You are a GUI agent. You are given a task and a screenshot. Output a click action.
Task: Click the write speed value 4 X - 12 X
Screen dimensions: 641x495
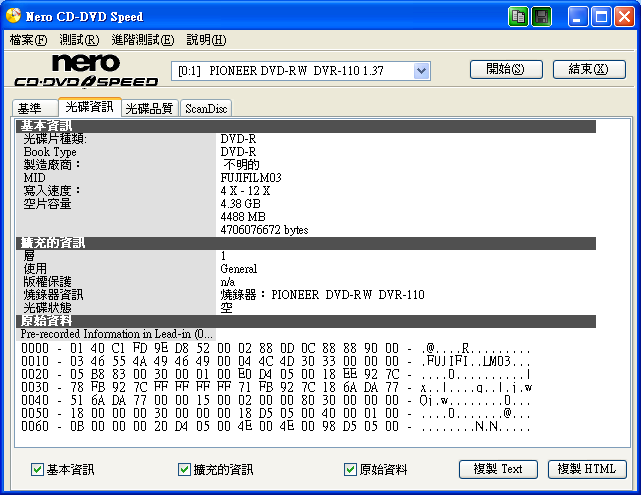coord(245,191)
